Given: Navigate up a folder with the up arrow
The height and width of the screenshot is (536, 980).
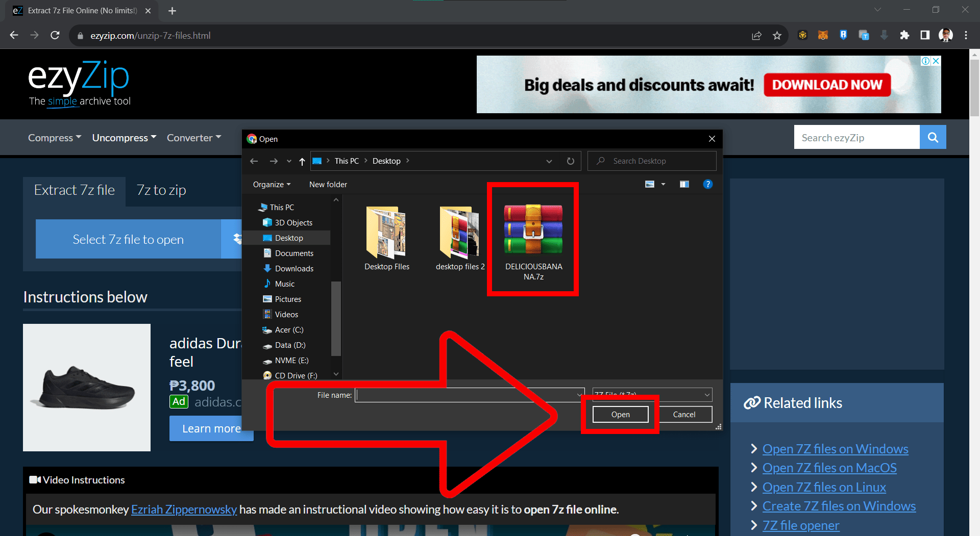Looking at the screenshot, I should [x=302, y=161].
